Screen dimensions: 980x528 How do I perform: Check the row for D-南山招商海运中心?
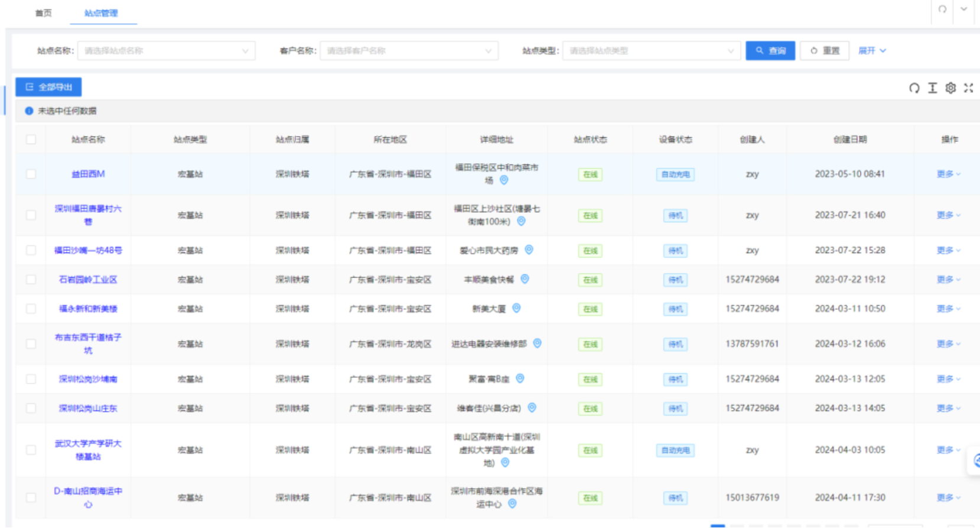pos(31,498)
